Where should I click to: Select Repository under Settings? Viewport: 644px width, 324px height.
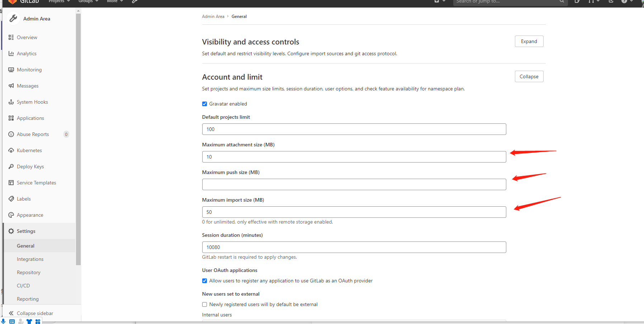coord(29,272)
